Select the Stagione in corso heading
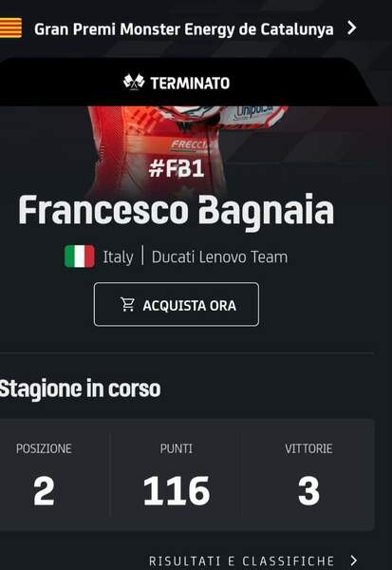 pos(81,389)
